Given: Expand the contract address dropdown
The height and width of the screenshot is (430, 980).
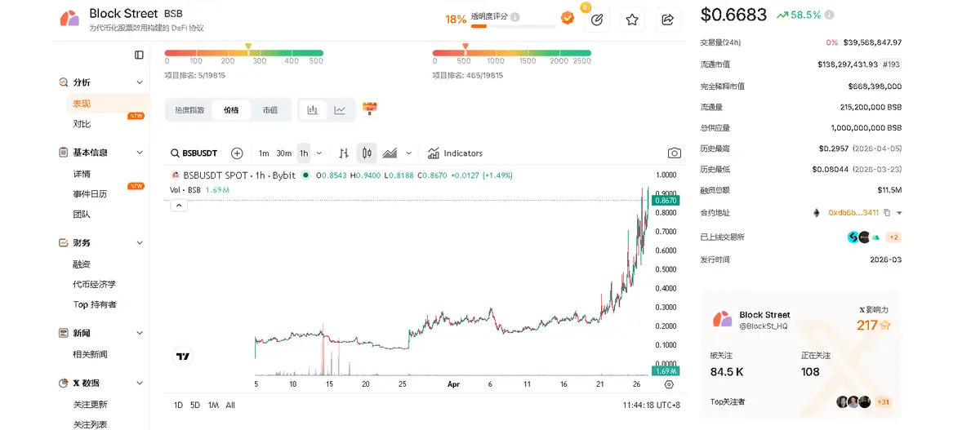Looking at the screenshot, I should click(900, 213).
